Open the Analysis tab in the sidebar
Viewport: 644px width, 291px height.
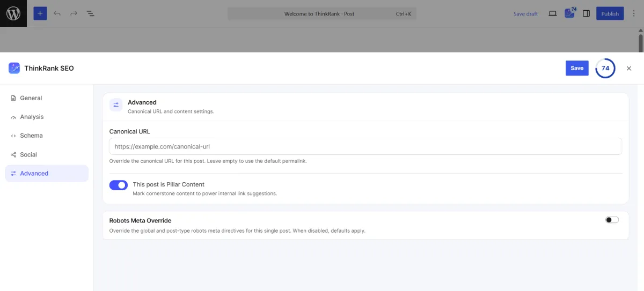click(x=47, y=117)
